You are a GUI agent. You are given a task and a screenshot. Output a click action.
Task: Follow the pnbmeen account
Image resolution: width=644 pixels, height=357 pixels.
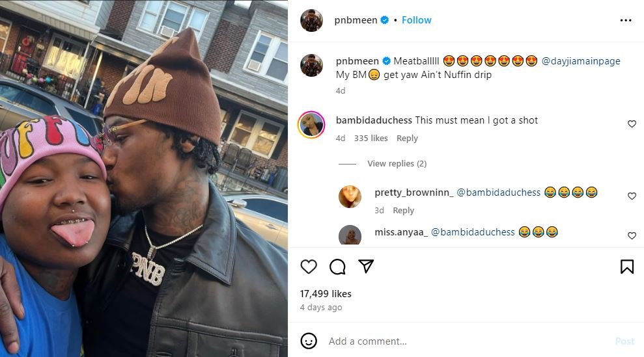(416, 20)
